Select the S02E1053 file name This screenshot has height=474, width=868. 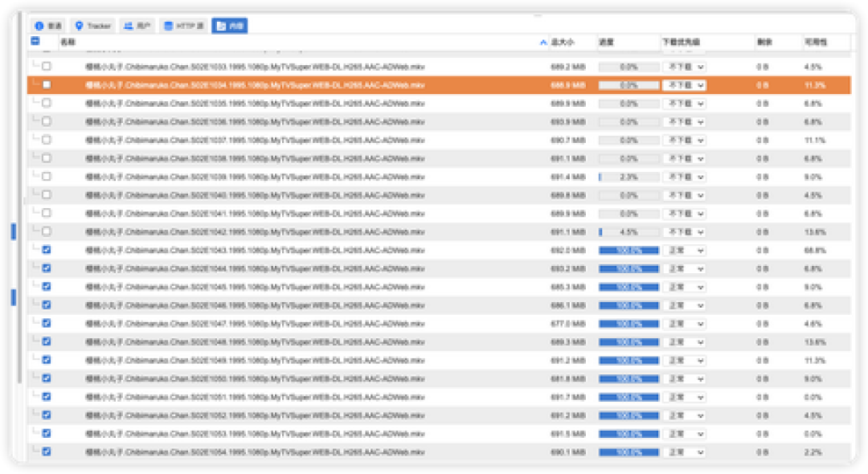point(256,434)
